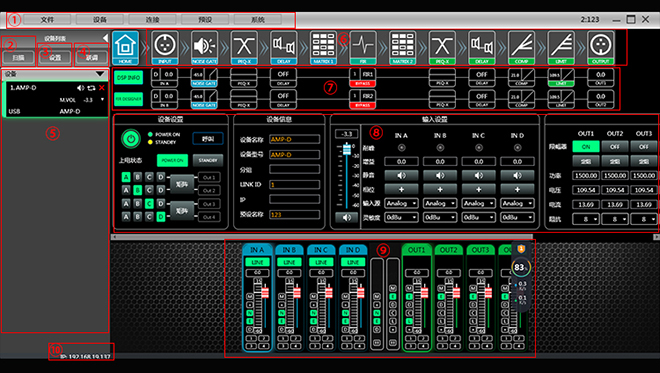Open IN D input source Analog dropdown
This screenshot has width=660, height=373.
(x=517, y=203)
